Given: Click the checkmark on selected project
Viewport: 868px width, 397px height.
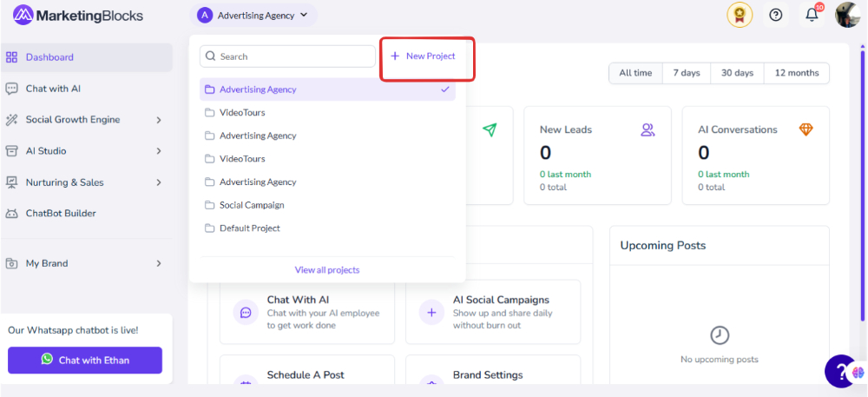Looking at the screenshot, I should (445, 89).
